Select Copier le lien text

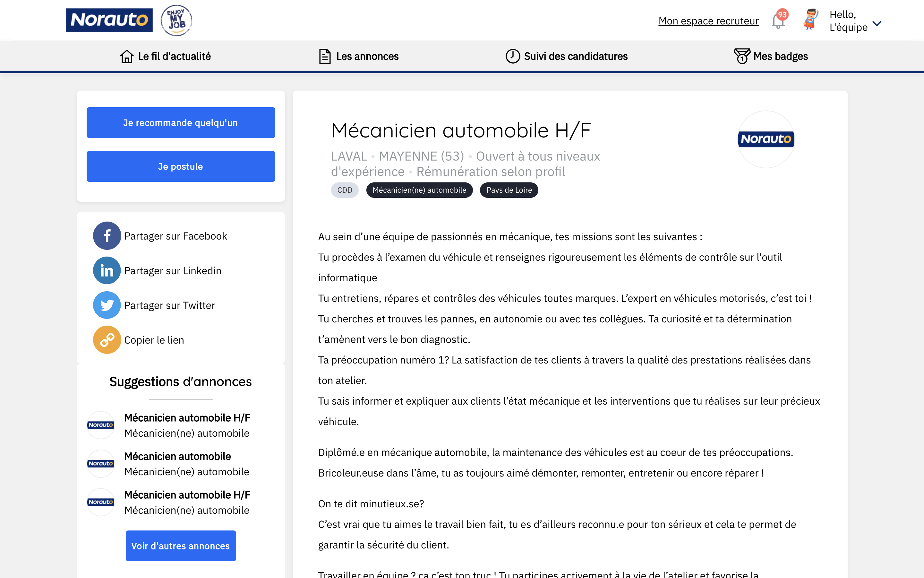154,340
